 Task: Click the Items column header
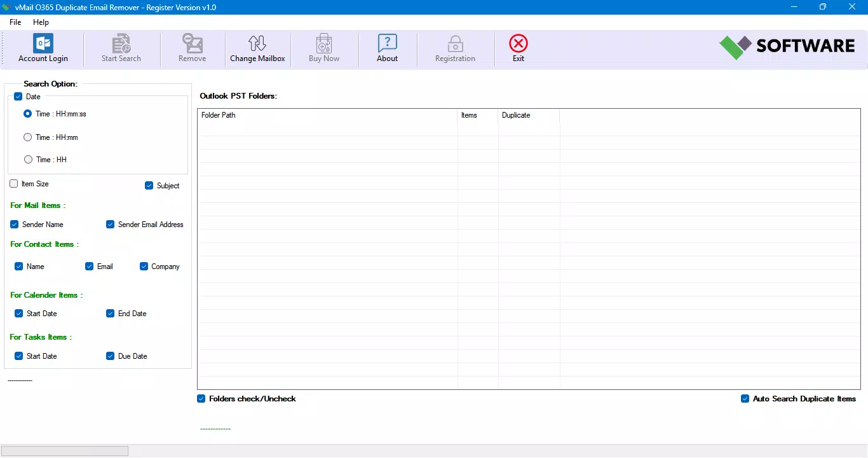(478, 115)
